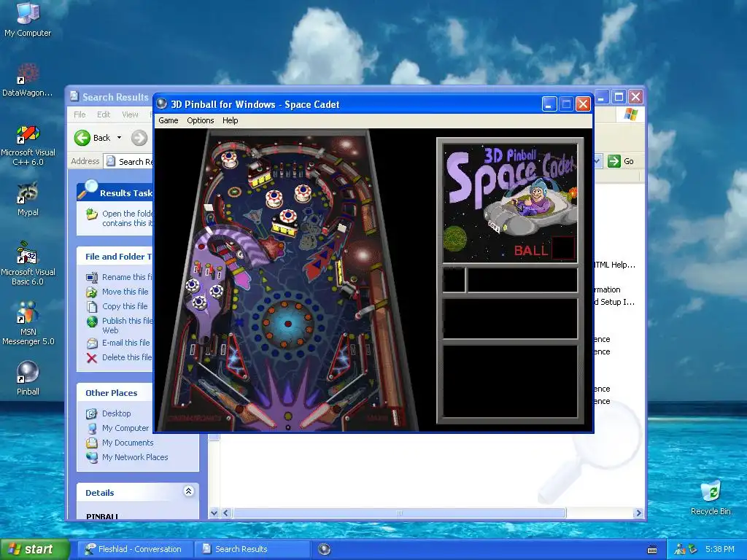Click the keyboard icon in taskbar tray
This screenshot has width=747, height=560.
(x=652, y=550)
